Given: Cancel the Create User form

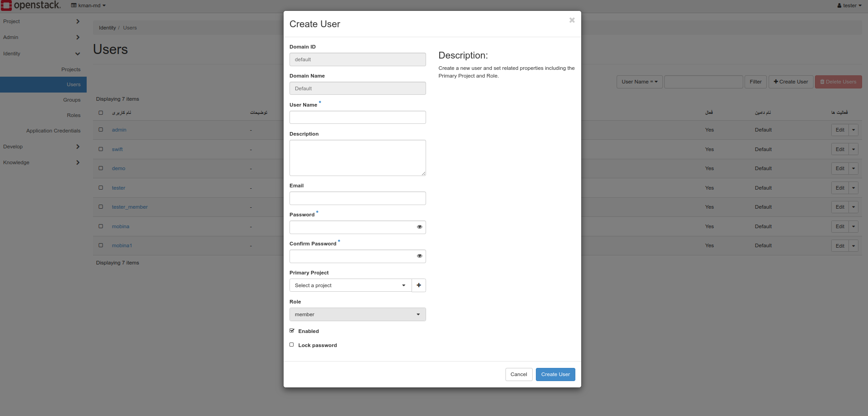Looking at the screenshot, I should (519, 374).
